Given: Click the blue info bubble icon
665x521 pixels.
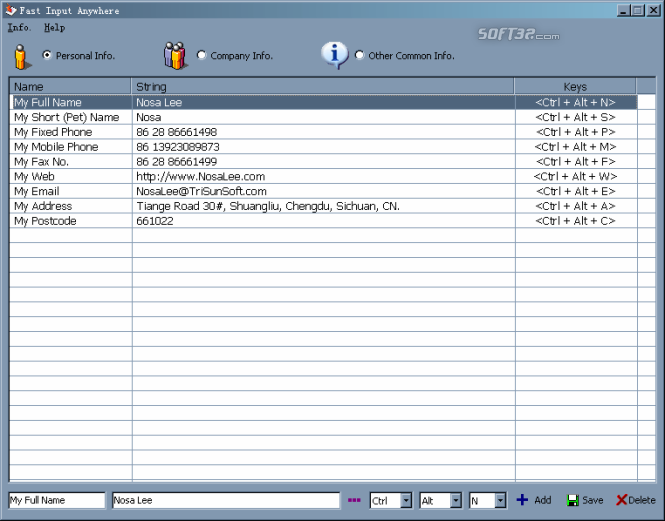Looking at the screenshot, I should (x=335, y=56).
